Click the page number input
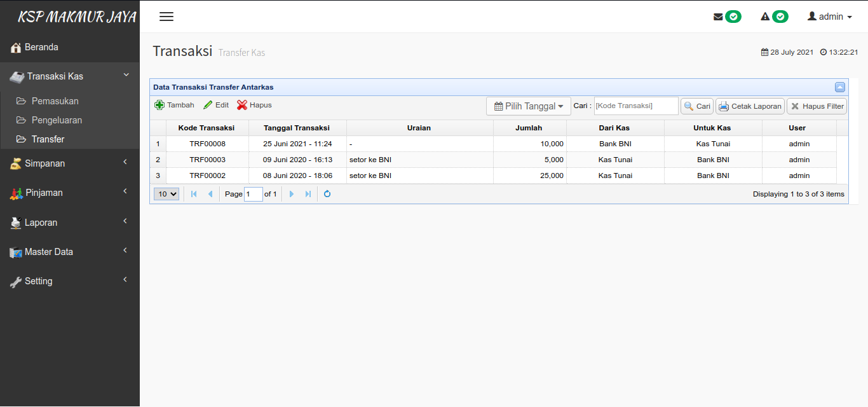 tap(254, 194)
